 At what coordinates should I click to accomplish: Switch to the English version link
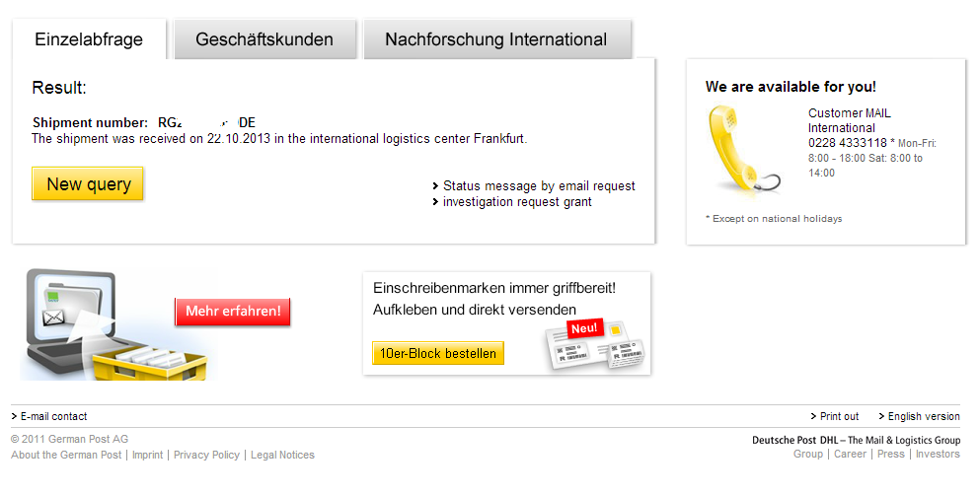[x=924, y=416]
